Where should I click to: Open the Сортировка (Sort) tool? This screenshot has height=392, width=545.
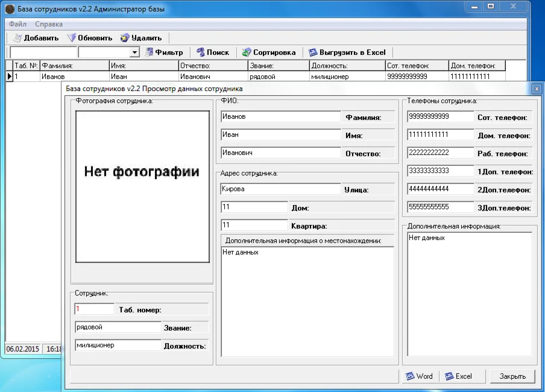268,52
